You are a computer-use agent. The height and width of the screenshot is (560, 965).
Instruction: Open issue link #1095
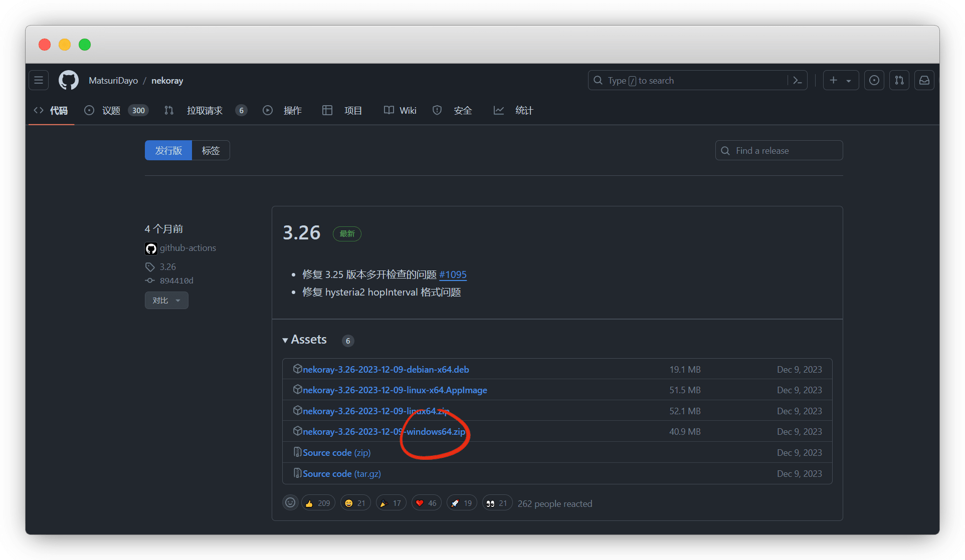(453, 274)
